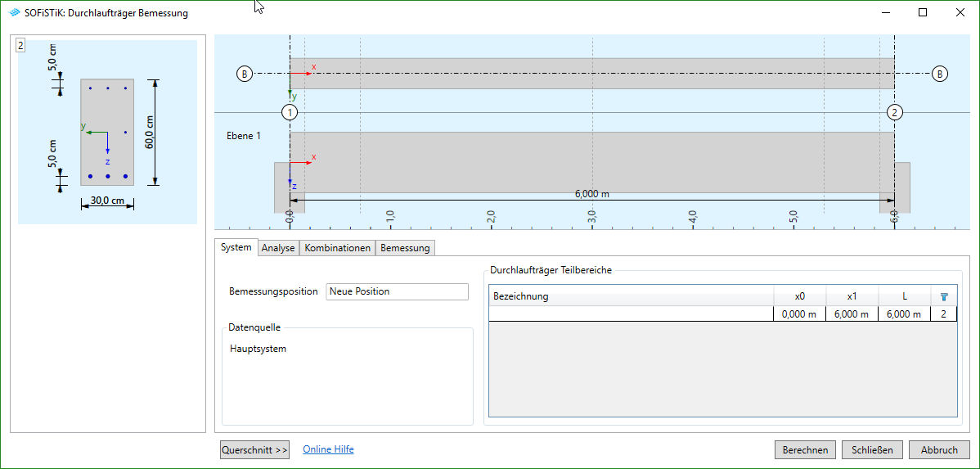Switch to the Analyse tab
This screenshot has width=980, height=469.
(x=278, y=248)
